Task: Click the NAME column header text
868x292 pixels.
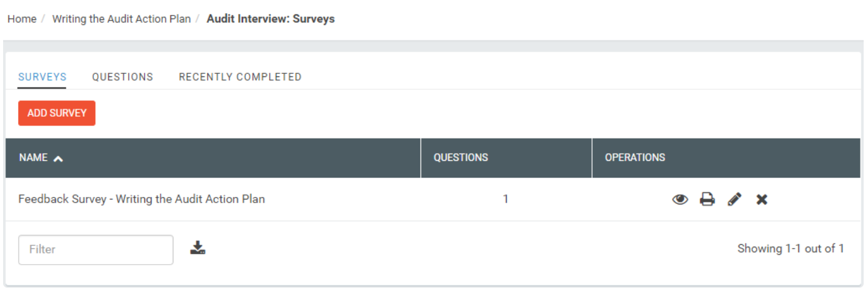Action: tap(34, 158)
